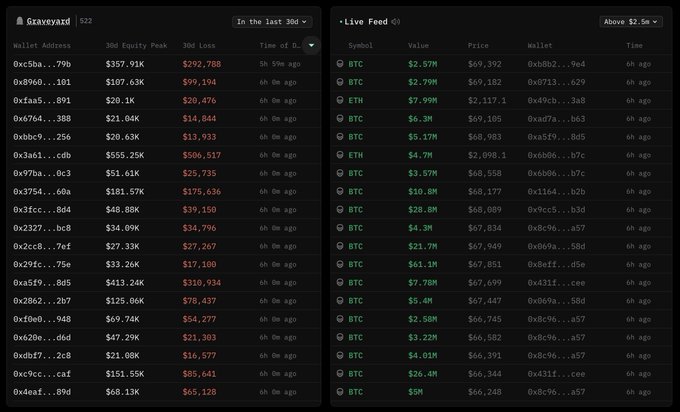Click the $61.1M value in Live Feed
The width and height of the screenshot is (680, 412).
coord(422,265)
